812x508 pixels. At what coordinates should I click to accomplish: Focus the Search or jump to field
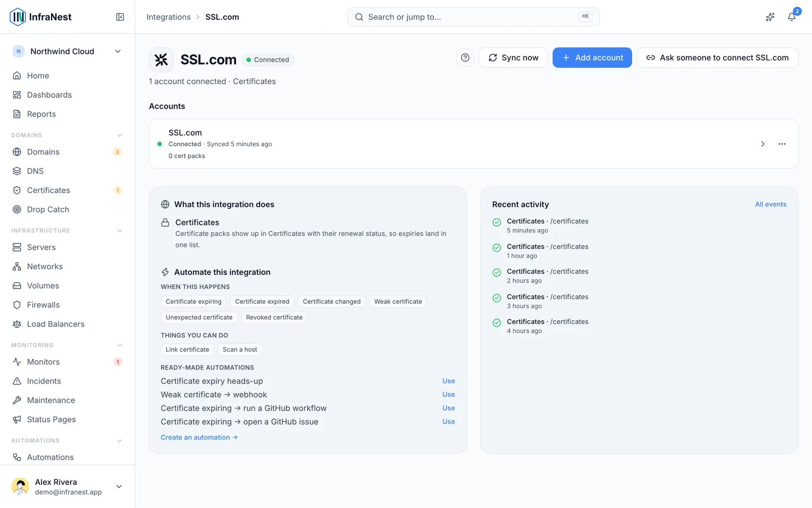(x=473, y=17)
